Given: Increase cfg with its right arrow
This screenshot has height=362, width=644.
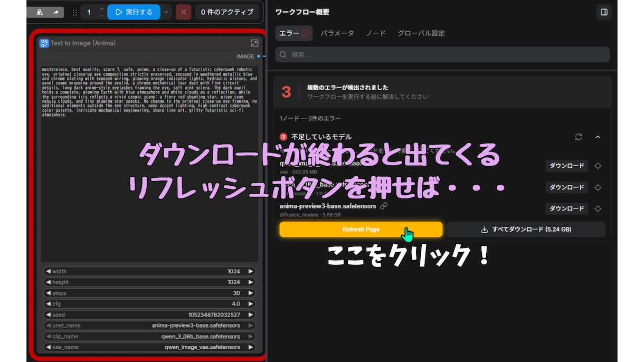Looking at the screenshot, I should coord(251,304).
